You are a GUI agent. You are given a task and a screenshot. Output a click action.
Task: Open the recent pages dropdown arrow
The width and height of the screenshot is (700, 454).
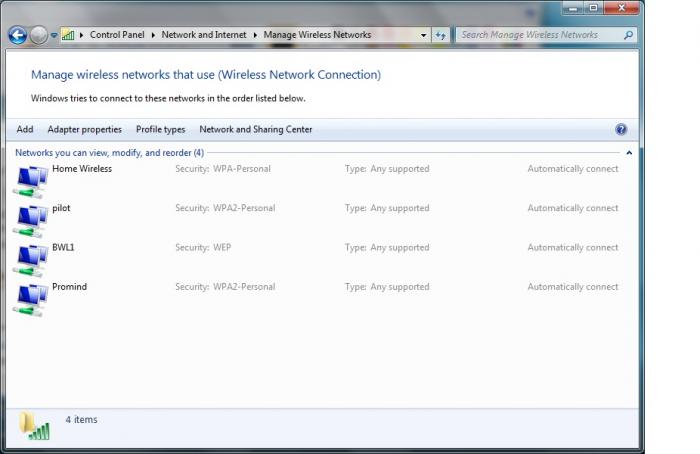point(54,35)
